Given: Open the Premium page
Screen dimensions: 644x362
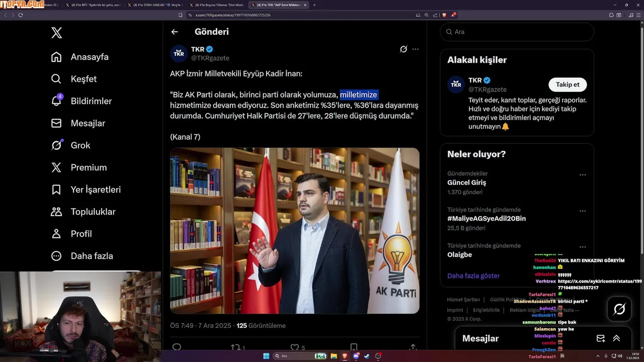Looking at the screenshot, I should point(79,167).
